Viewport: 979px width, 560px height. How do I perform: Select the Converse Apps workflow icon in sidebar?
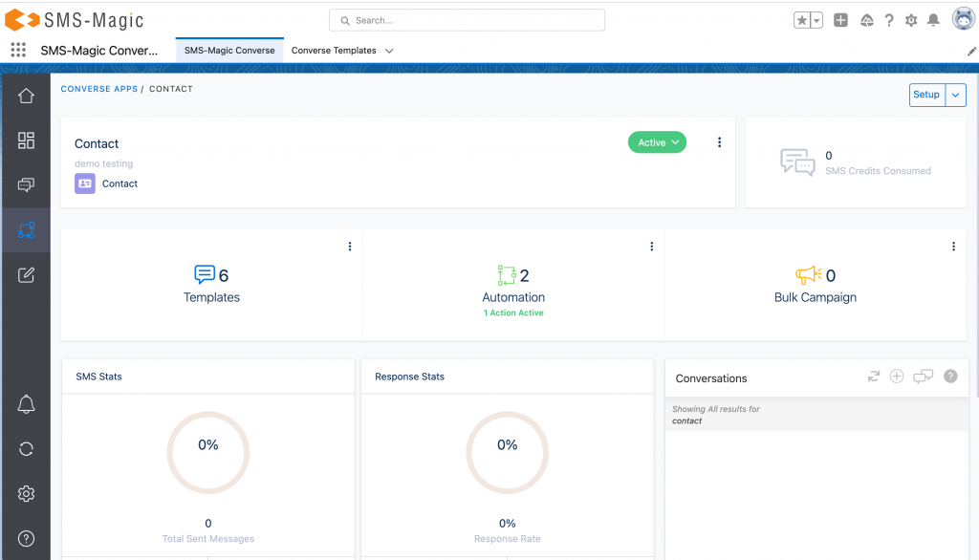click(x=26, y=229)
